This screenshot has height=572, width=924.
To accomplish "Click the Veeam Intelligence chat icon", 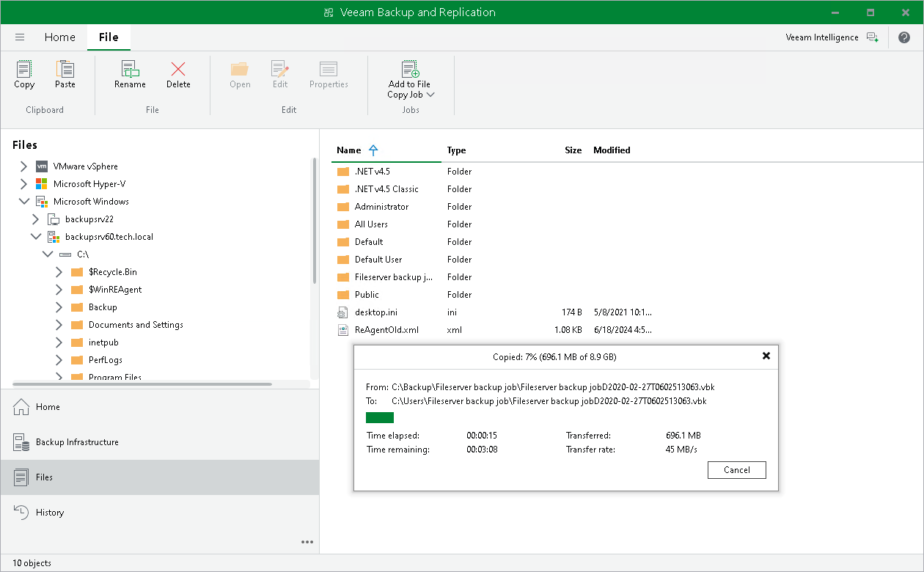I will pyautogui.click(x=872, y=37).
